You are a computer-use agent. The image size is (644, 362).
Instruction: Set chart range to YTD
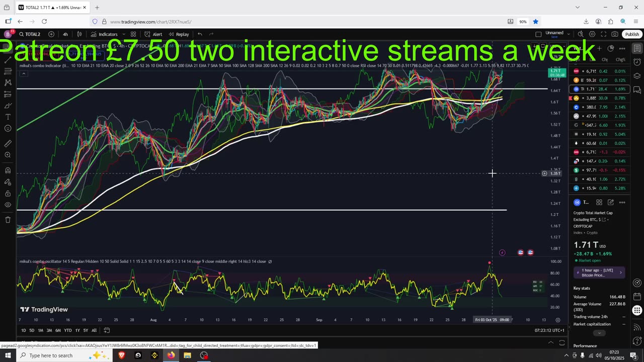(x=67, y=330)
